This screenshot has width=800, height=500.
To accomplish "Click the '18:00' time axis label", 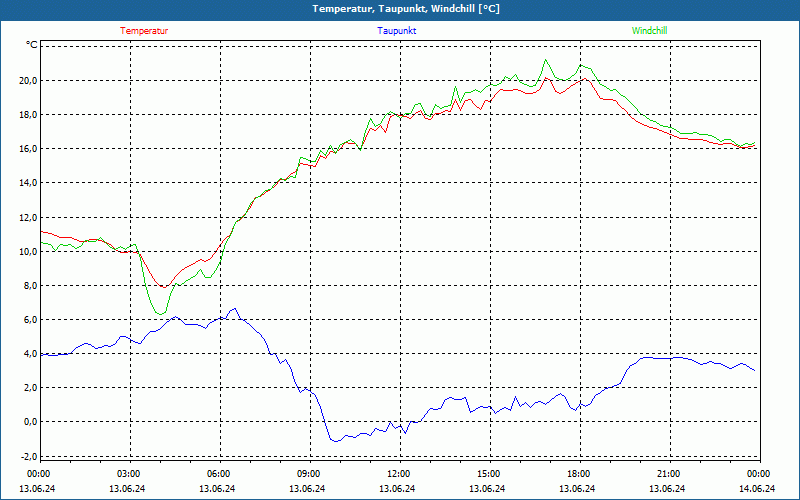I will [578, 474].
